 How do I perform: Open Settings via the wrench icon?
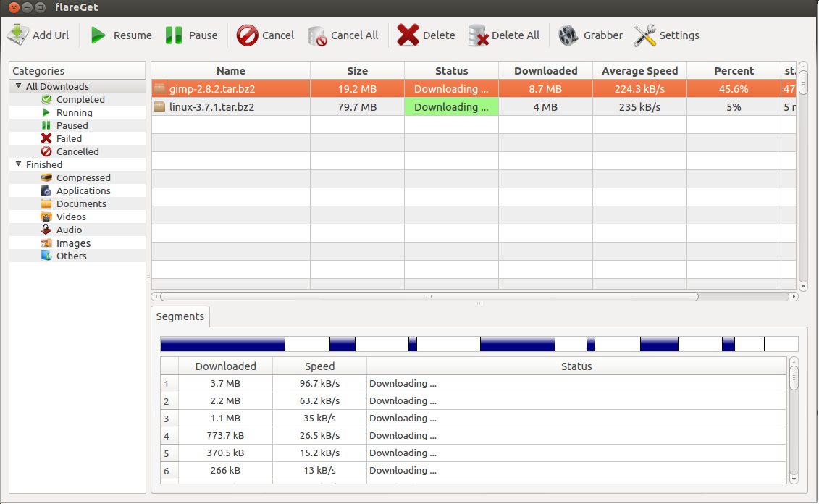(644, 35)
